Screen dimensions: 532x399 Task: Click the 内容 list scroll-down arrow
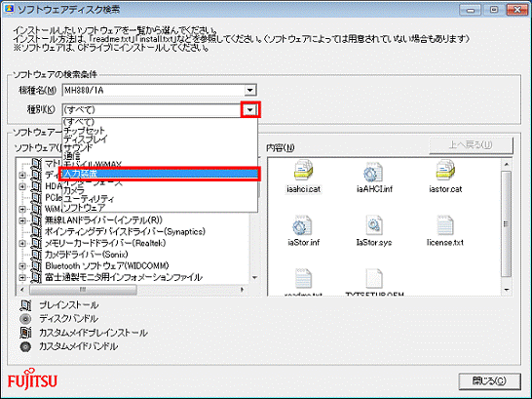507,290
